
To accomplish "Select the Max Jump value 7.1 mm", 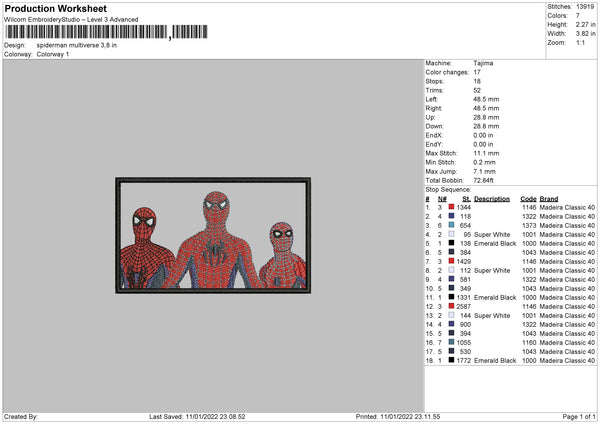I will pyautogui.click(x=484, y=171).
